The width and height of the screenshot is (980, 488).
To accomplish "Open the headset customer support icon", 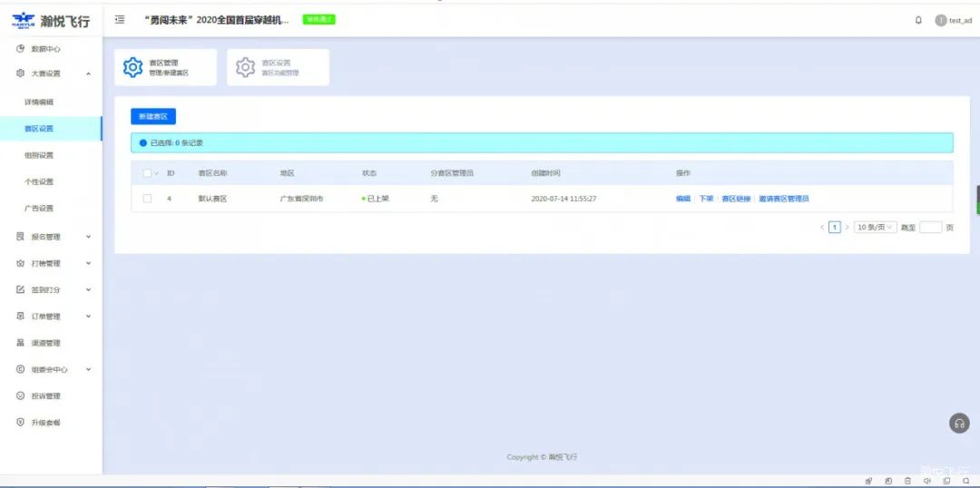I will click(959, 424).
